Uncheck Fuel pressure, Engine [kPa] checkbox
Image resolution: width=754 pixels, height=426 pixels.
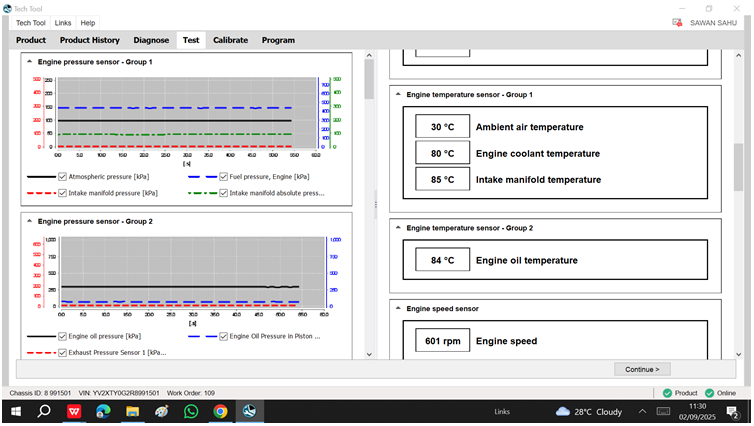pos(224,177)
